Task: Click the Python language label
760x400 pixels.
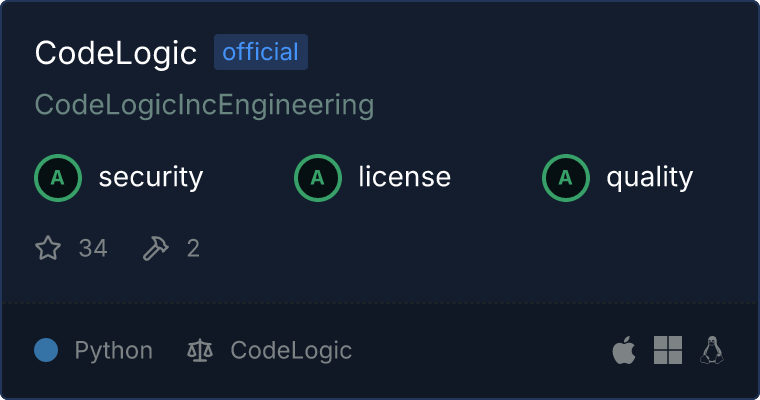Action: coord(114,351)
